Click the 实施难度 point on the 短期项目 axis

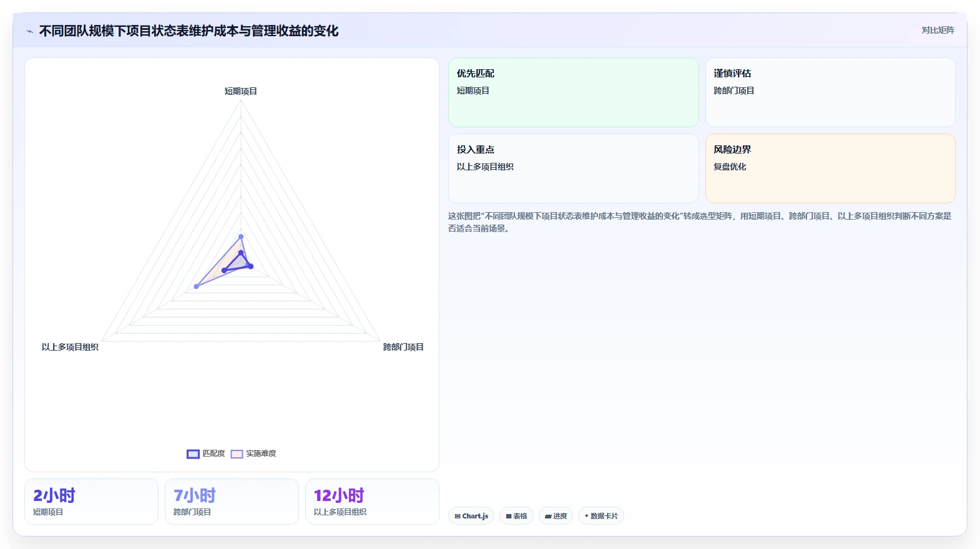241,236
